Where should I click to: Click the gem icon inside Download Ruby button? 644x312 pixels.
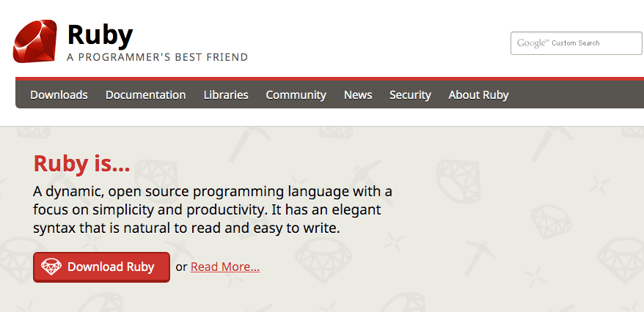coord(51,267)
